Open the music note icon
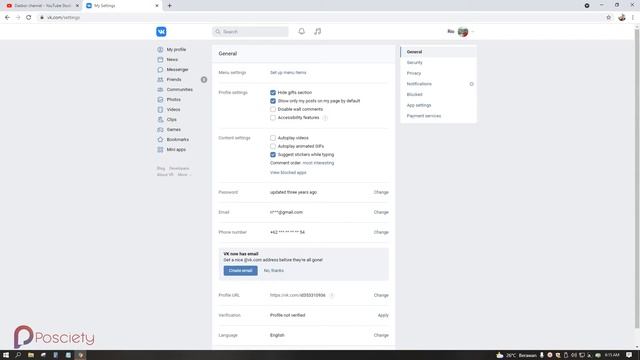Screen dimensions: 640x360 point(318,31)
